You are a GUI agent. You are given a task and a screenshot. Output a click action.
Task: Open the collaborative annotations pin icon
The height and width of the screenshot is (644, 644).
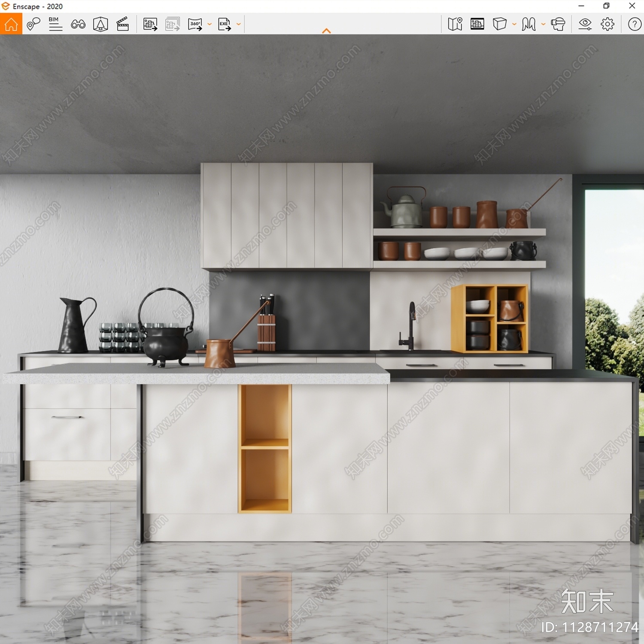33,24
